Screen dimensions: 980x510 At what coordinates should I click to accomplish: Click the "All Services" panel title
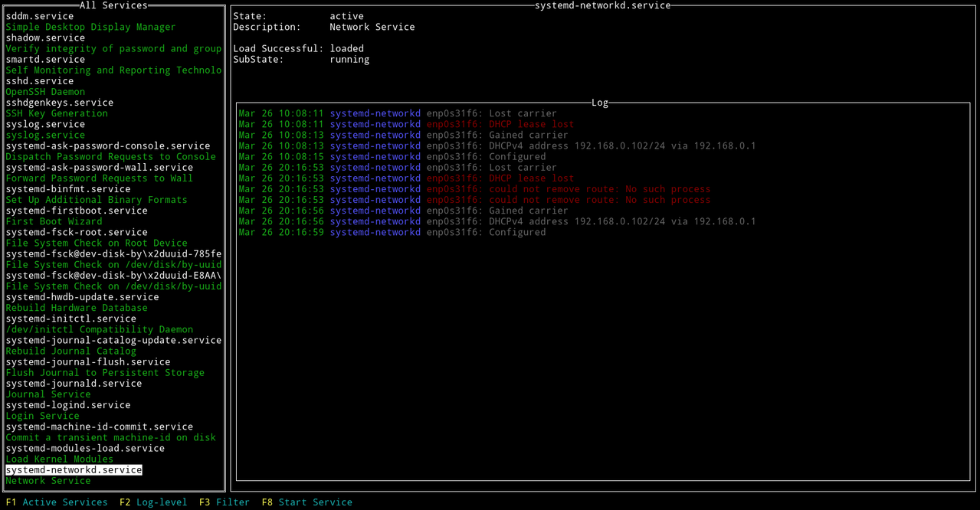(113, 5)
